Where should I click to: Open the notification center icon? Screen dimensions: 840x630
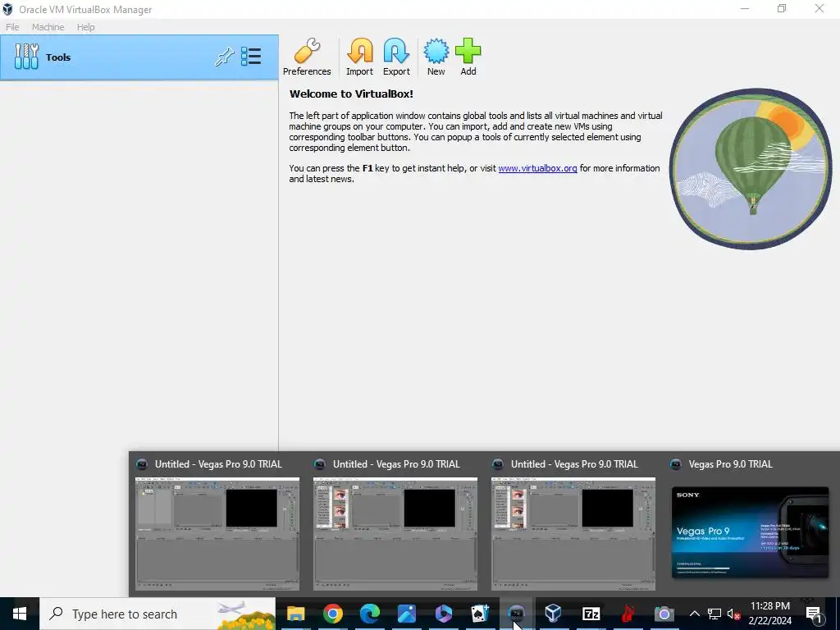pos(814,614)
